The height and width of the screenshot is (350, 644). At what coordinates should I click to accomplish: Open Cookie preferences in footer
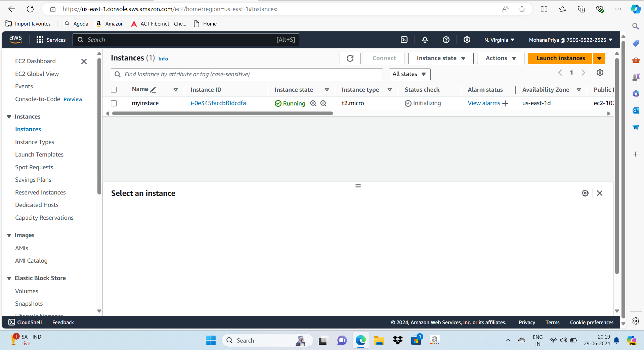click(592, 322)
